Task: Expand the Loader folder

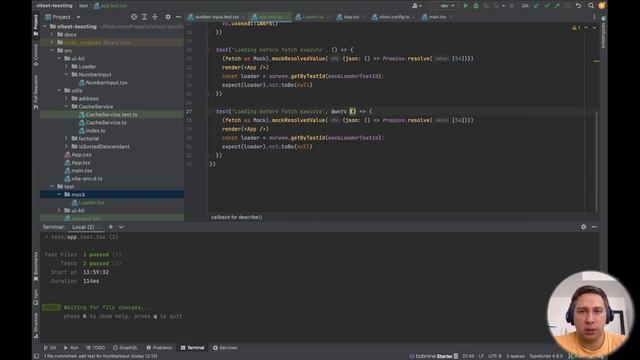Action: (x=67, y=67)
